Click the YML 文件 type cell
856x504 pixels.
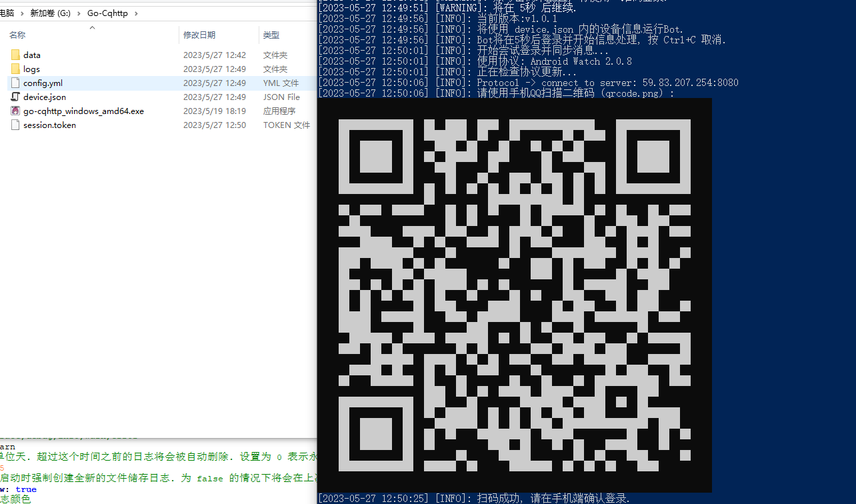point(281,83)
